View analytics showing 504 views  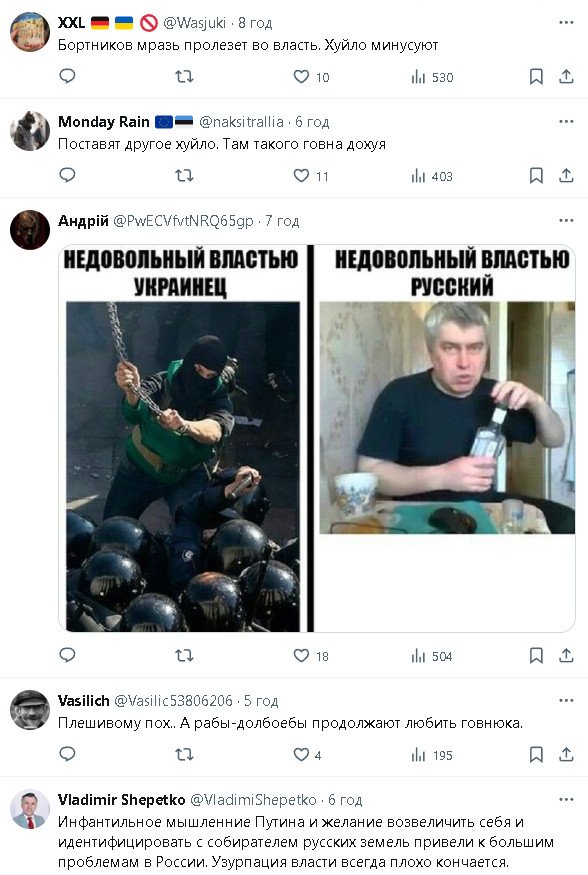(432, 656)
